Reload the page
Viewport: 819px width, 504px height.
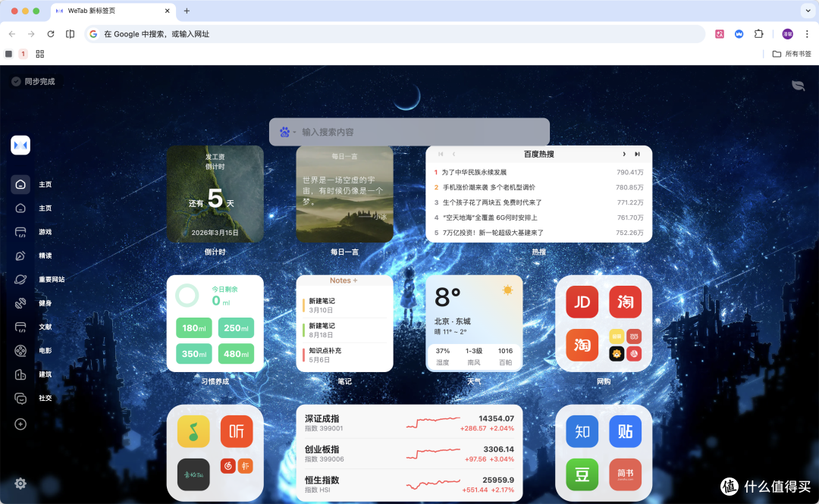pyautogui.click(x=51, y=34)
